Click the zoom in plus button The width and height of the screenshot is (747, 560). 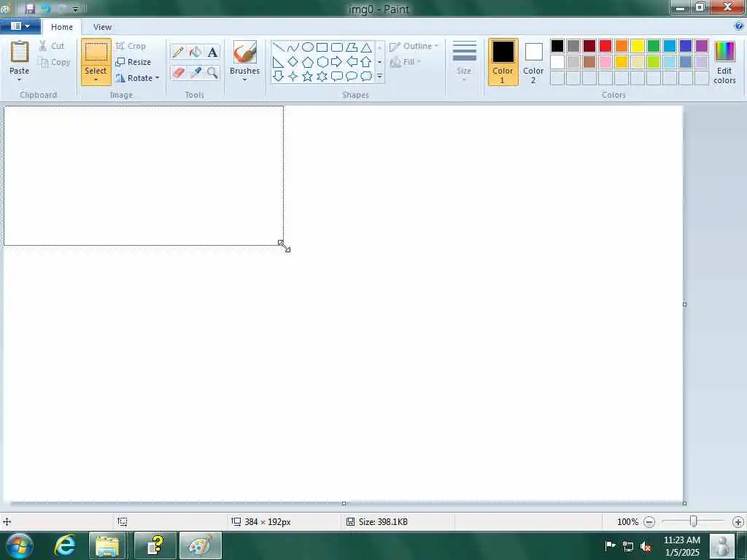[x=738, y=522]
